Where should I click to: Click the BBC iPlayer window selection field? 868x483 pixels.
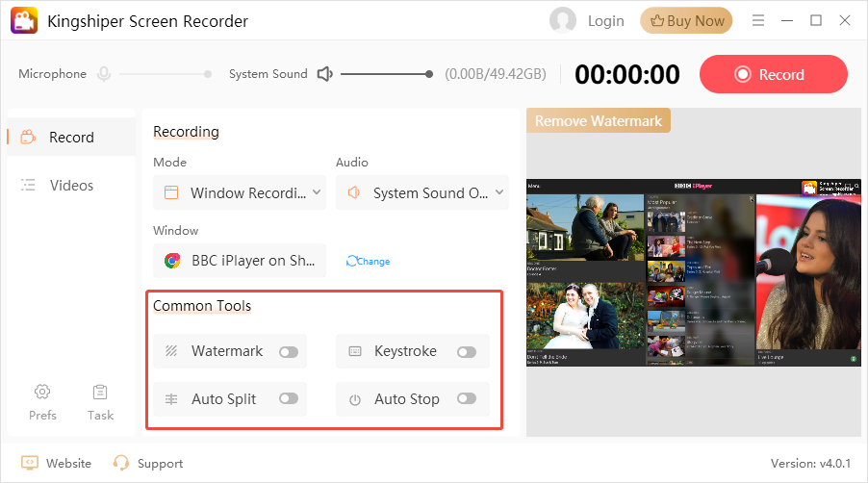coord(240,261)
